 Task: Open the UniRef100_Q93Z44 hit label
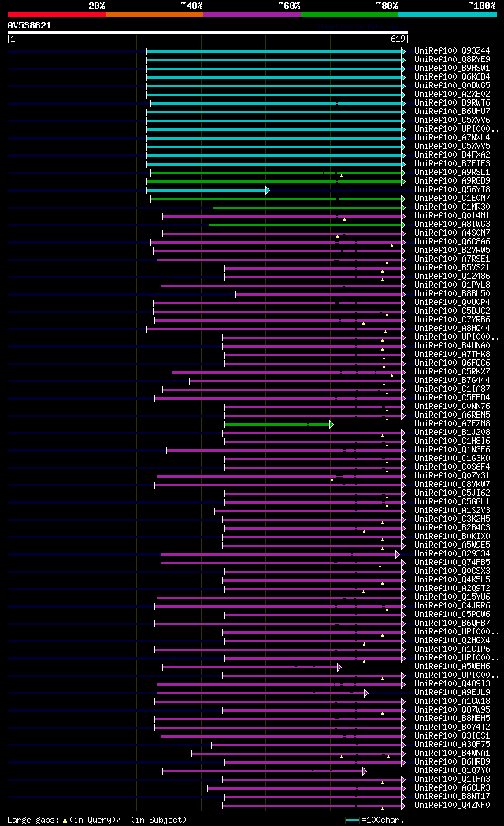coord(452,51)
